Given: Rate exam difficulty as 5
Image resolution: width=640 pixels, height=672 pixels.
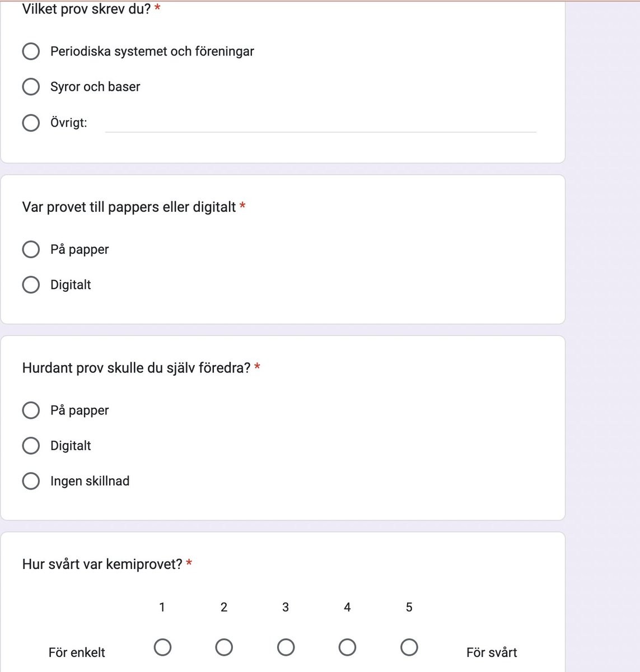Looking at the screenshot, I should coord(409,647).
